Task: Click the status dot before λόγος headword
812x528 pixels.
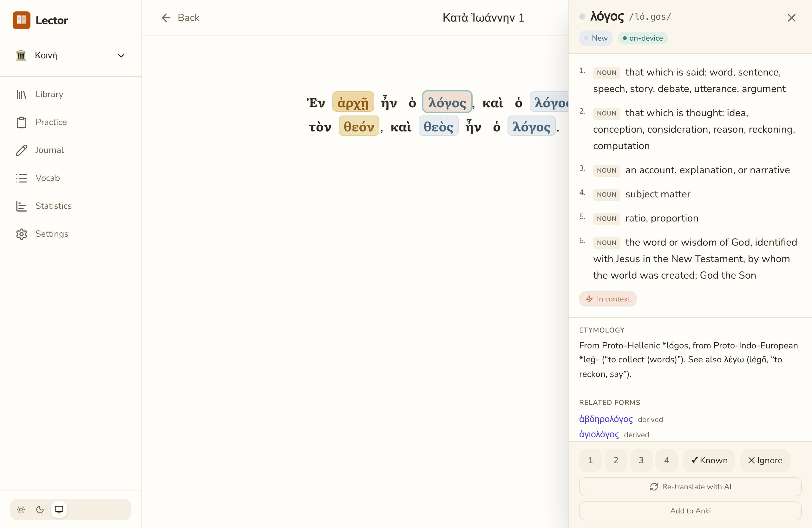Action: 582,16
